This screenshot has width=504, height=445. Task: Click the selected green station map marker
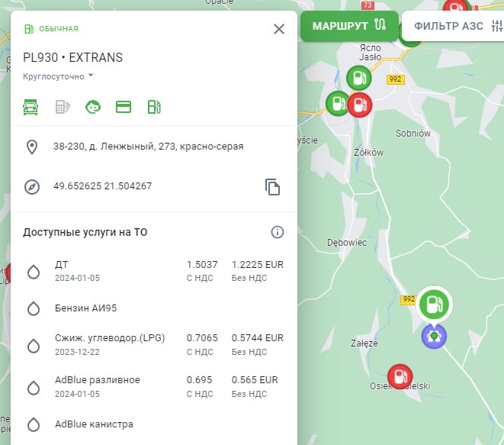[x=435, y=305]
